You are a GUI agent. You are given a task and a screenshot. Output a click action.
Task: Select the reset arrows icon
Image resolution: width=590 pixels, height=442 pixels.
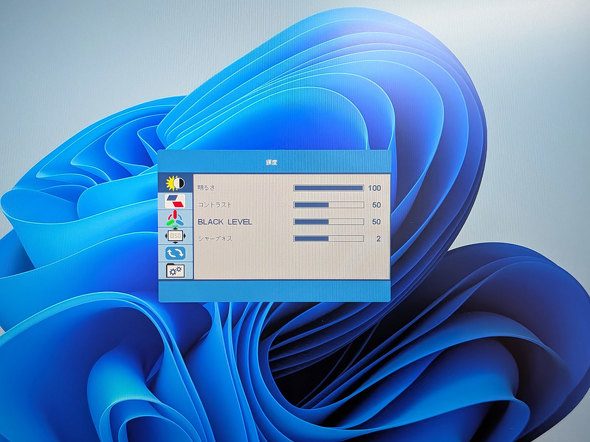pyautogui.click(x=175, y=253)
